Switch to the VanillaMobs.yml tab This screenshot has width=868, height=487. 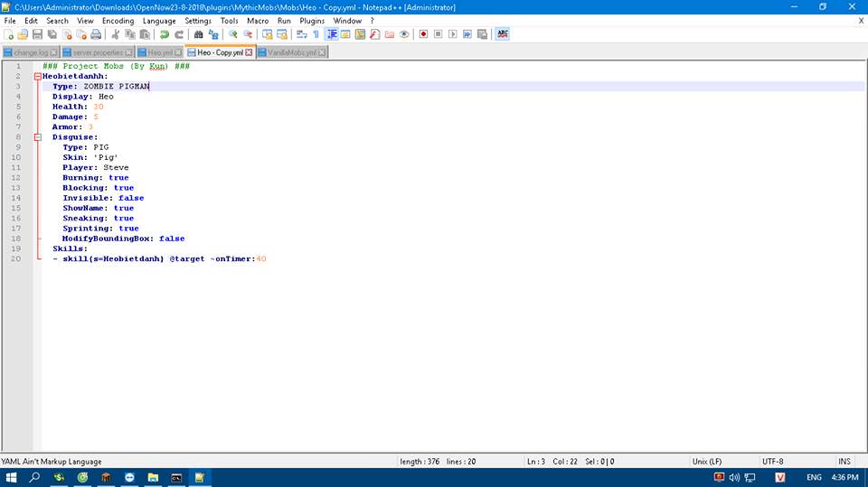pos(291,53)
